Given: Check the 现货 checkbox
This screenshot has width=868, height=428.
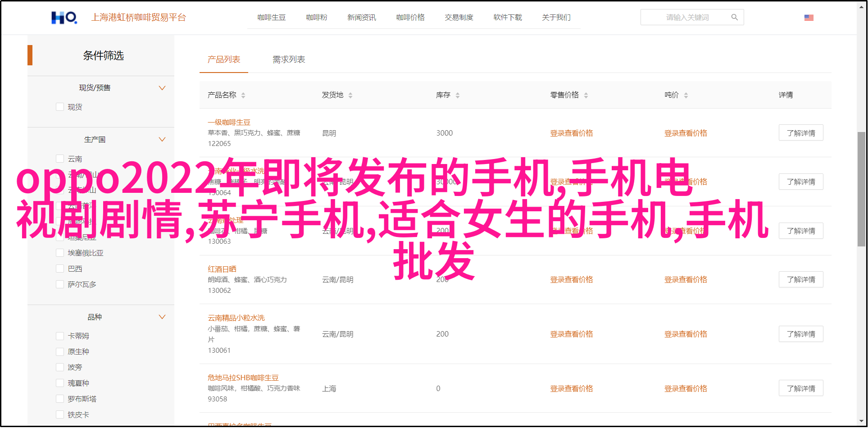Looking at the screenshot, I should tap(60, 107).
